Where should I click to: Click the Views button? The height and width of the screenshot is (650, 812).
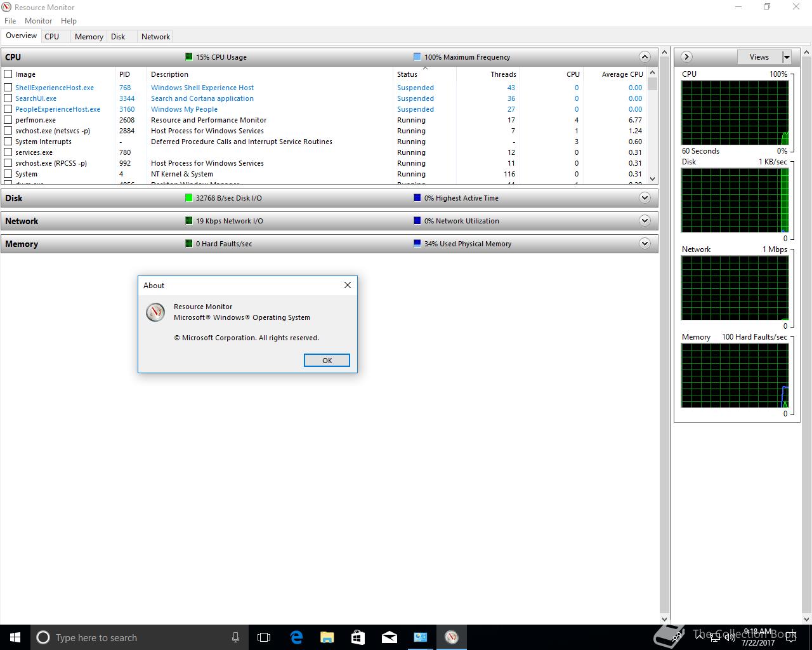tap(759, 57)
